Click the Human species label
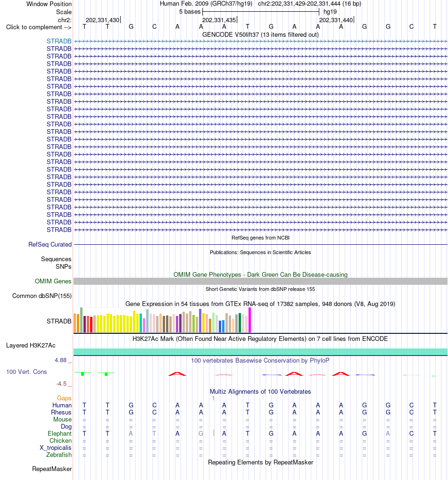Screen dimensions: 448x480 click(x=62, y=405)
